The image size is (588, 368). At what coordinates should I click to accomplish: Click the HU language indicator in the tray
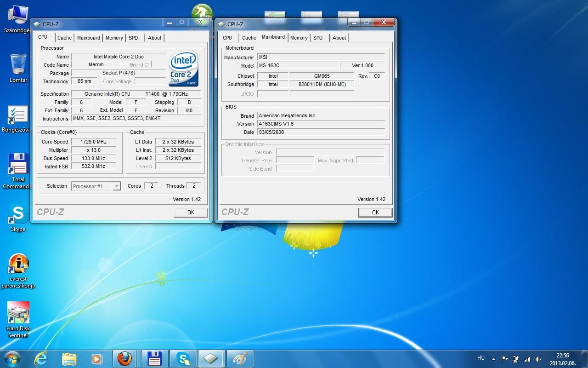coord(481,358)
